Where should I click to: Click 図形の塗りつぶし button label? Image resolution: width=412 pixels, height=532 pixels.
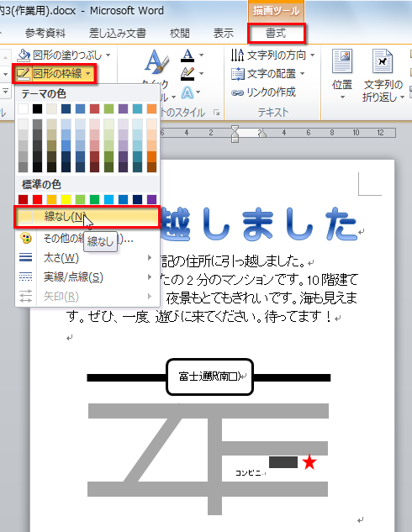point(67,55)
